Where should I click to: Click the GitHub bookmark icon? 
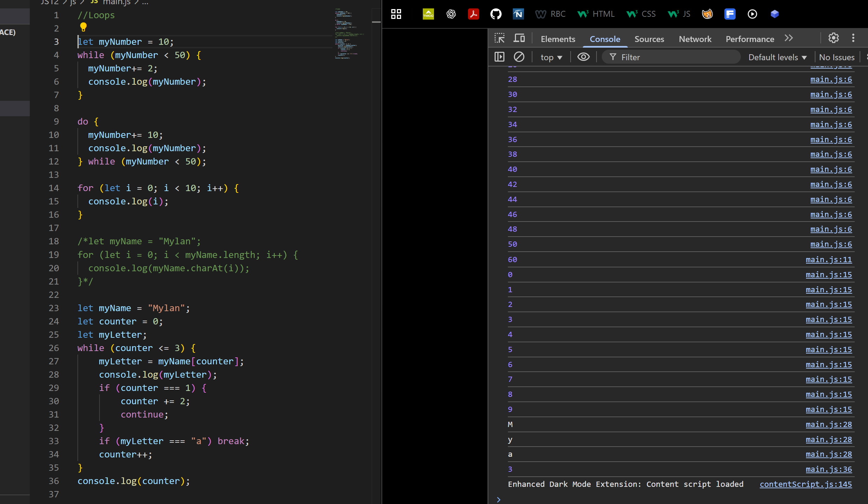coord(496,14)
